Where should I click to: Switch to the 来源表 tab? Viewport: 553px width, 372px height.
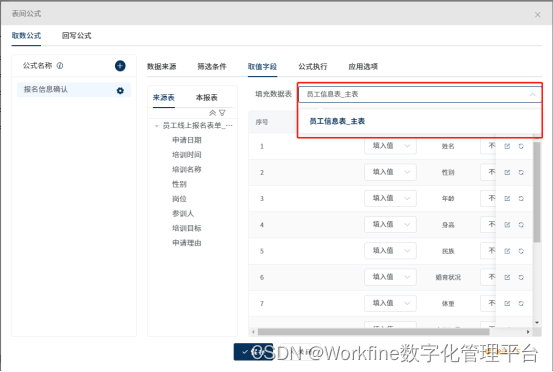click(x=164, y=97)
